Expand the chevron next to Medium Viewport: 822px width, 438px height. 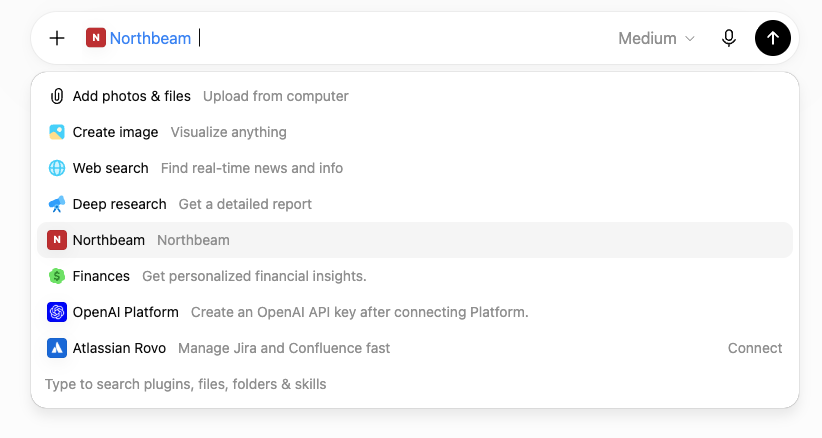click(690, 39)
